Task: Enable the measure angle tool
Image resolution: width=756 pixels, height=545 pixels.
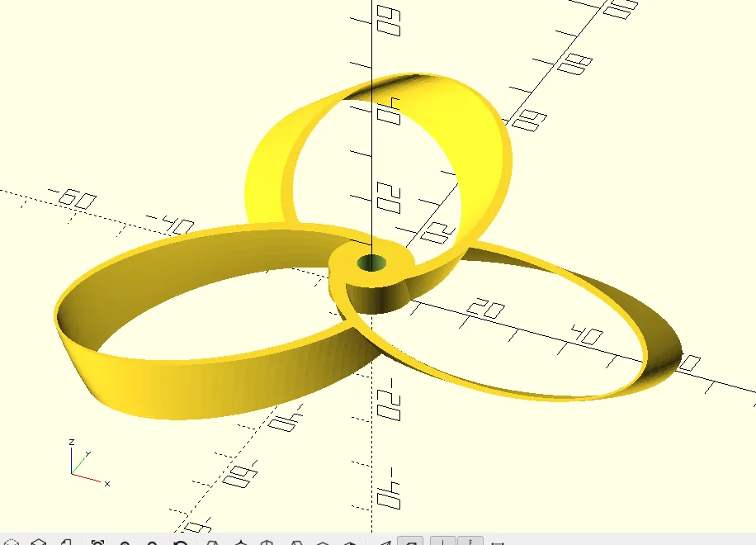Action: tap(498, 540)
